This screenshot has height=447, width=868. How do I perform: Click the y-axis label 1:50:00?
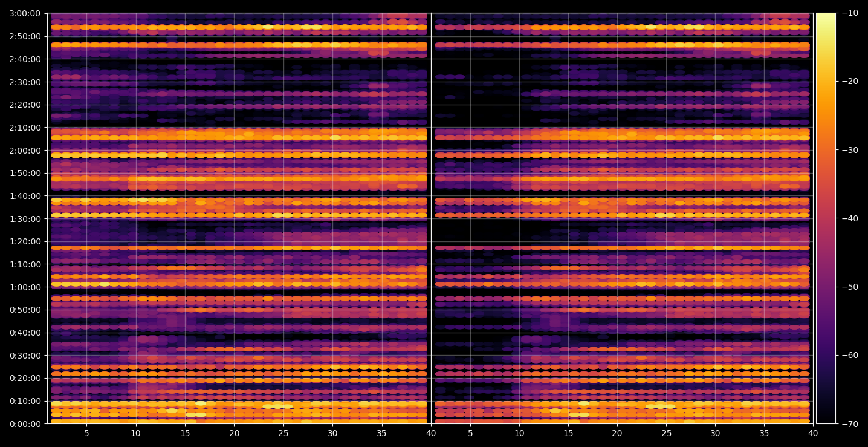tap(25, 173)
